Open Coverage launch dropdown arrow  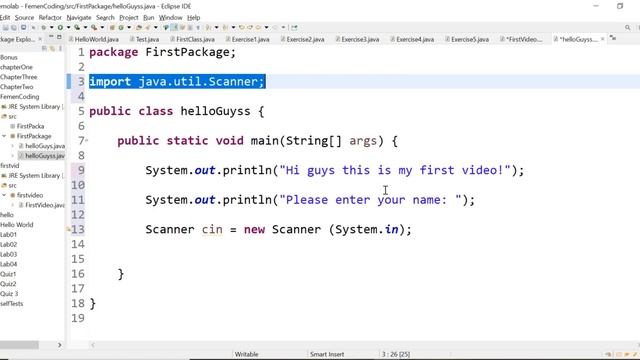(x=85, y=27)
